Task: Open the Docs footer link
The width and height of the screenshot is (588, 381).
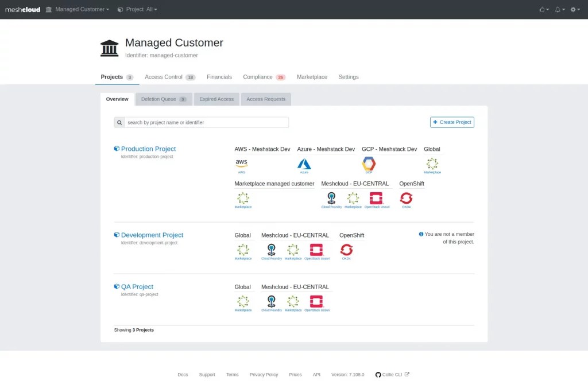Action: 183,375
